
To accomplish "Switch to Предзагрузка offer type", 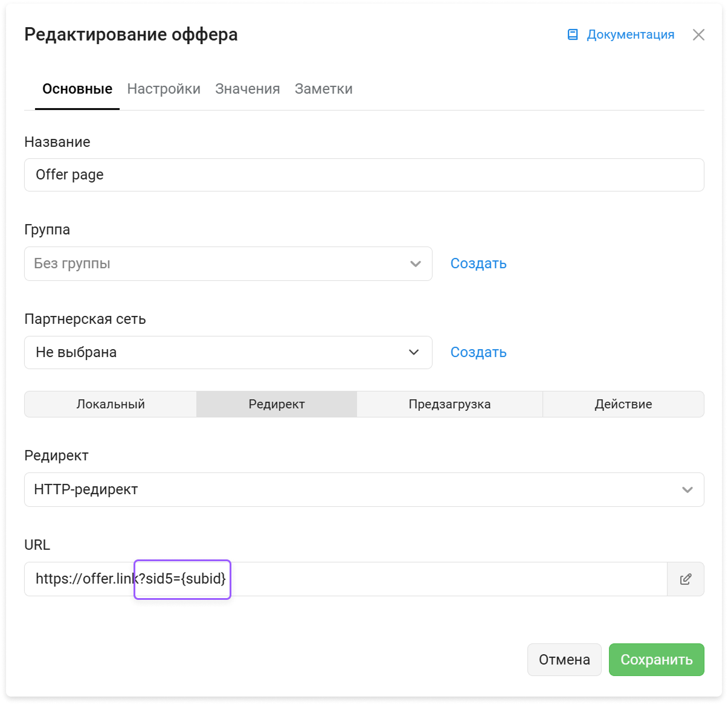I will (449, 404).
